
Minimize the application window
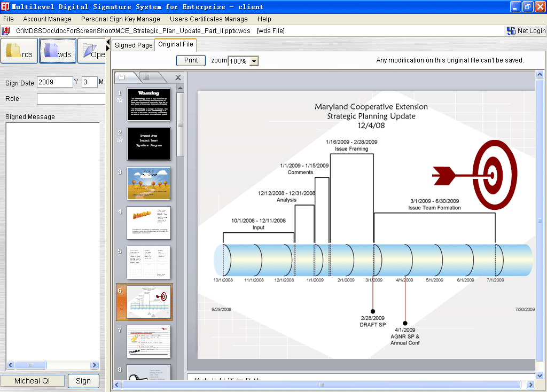pos(515,6)
